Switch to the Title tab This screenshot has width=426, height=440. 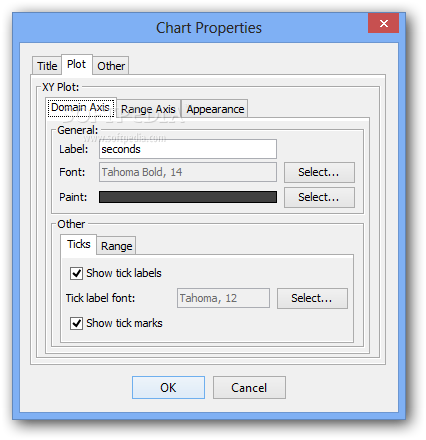[47, 66]
